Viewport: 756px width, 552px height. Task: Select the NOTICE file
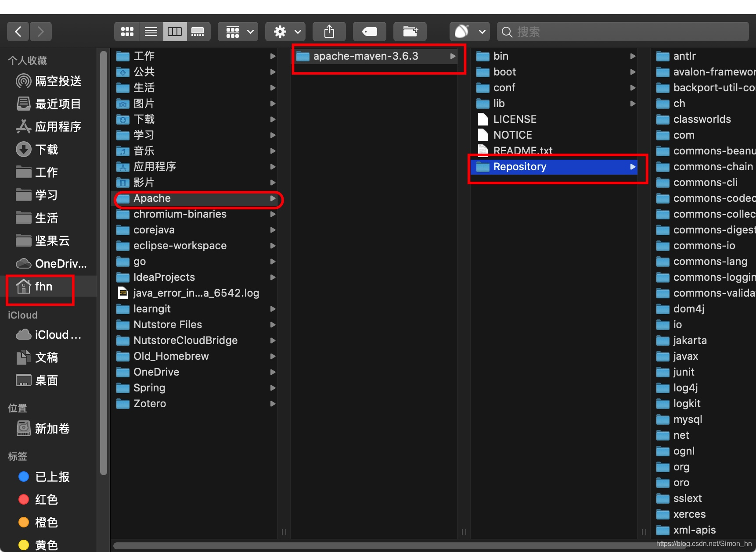coord(554,135)
